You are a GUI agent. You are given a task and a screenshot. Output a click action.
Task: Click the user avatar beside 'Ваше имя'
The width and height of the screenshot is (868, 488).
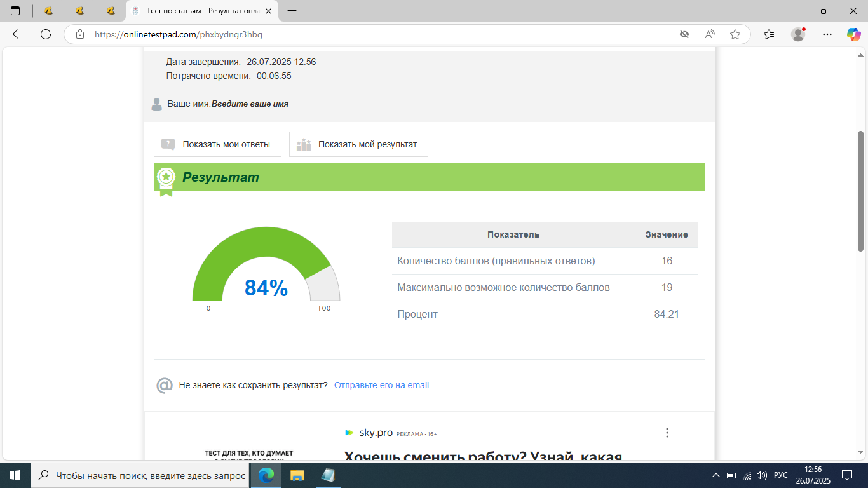point(157,104)
